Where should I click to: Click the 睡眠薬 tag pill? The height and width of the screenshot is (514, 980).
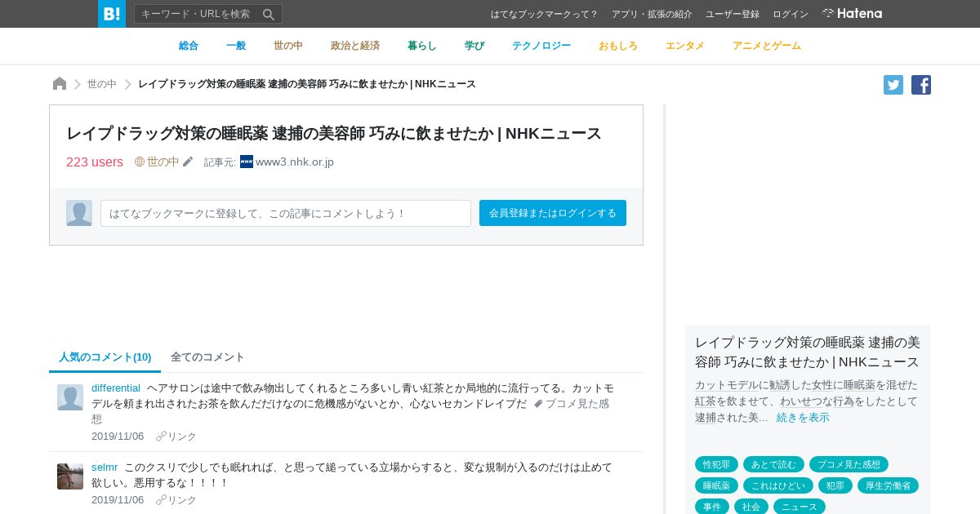(x=716, y=485)
